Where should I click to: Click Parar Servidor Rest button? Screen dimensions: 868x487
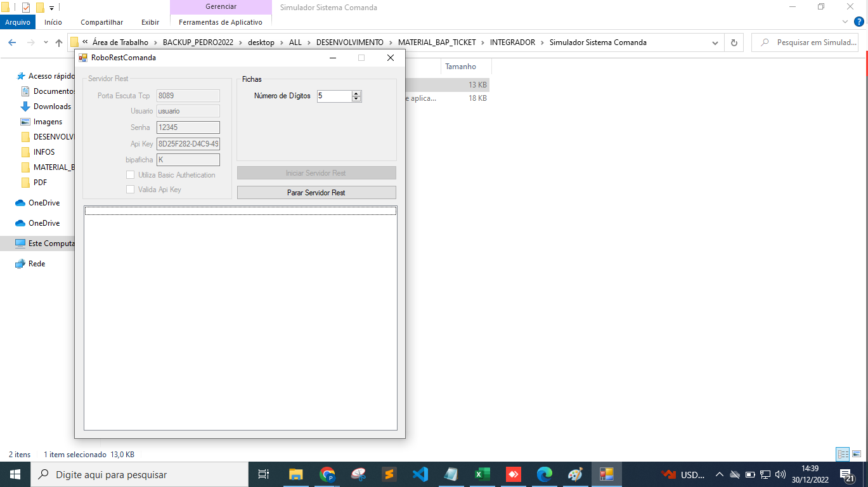(x=316, y=193)
